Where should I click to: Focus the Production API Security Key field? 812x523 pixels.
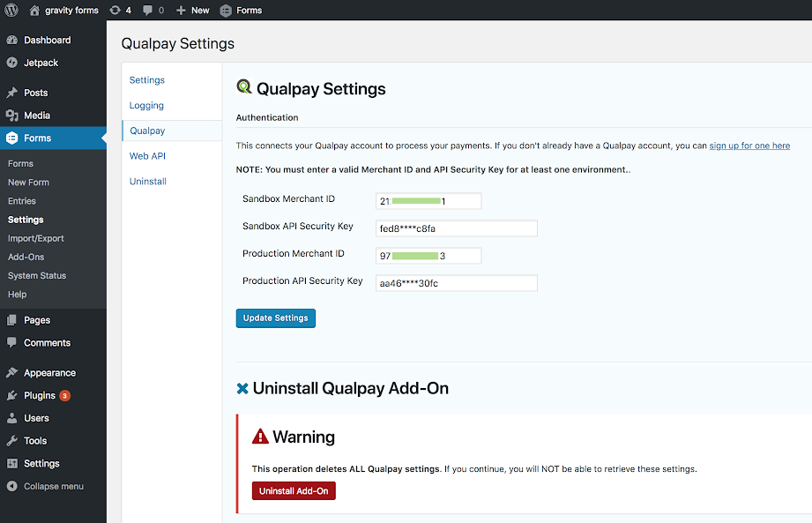tap(456, 283)
